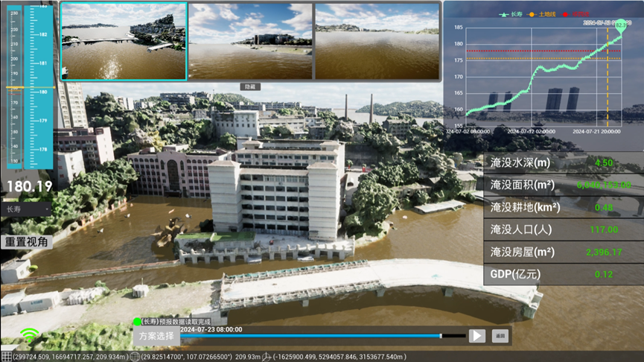Click the 重置视角 reset view button
The image size is (644, 362).
click(26, 241)
